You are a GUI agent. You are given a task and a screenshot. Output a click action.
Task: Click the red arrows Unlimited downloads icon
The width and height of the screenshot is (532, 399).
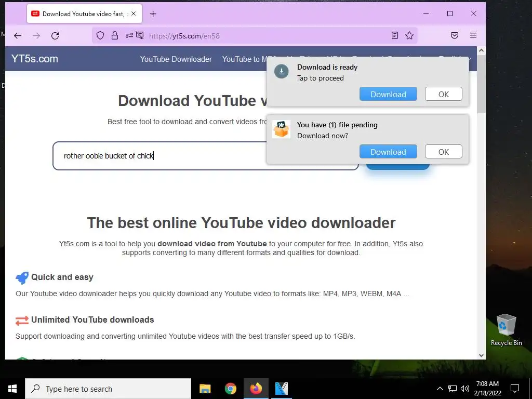22,320
